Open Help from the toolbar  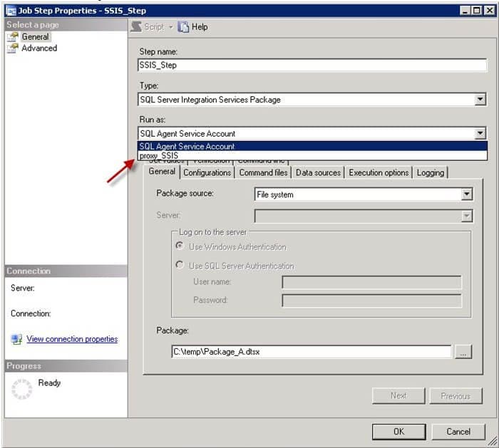(x=183, y=26)
